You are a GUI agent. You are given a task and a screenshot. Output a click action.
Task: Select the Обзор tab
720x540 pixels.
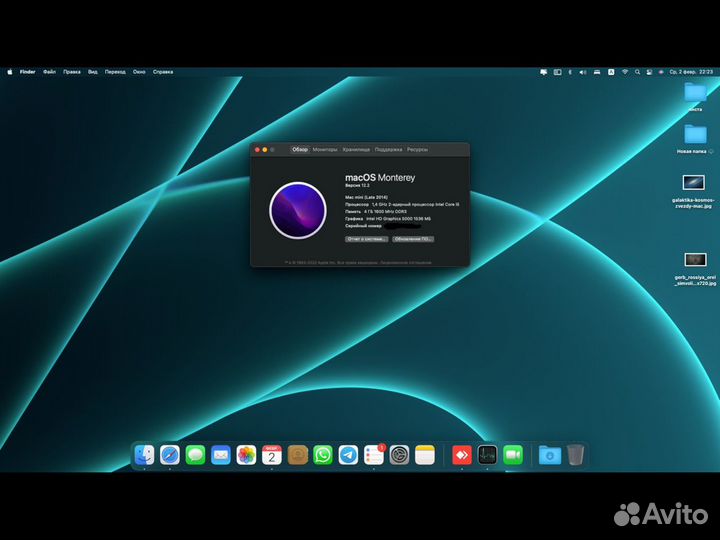click(300, 149)
